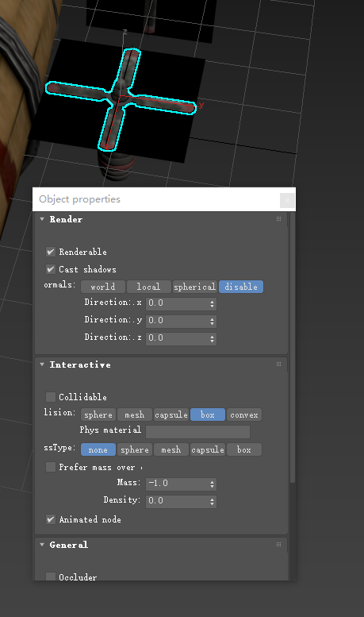Select the world normals button
Screen dimensions: 364x617
[103, 287]
